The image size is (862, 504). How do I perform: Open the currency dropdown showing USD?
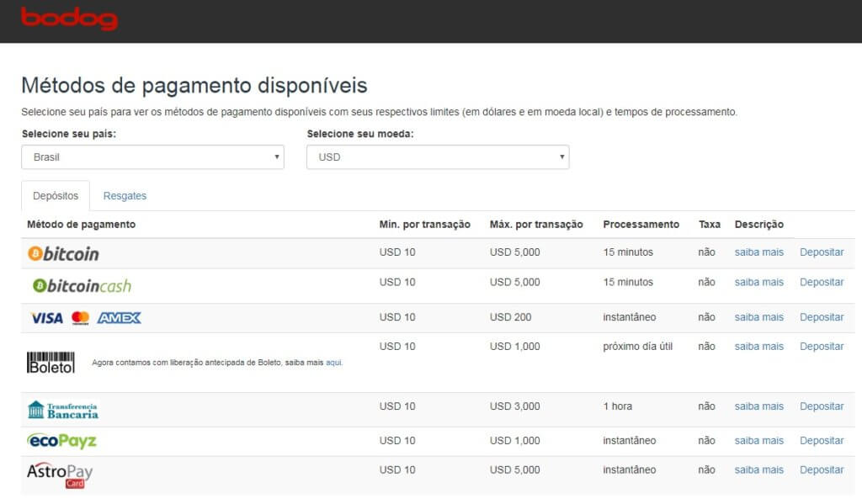438,157
